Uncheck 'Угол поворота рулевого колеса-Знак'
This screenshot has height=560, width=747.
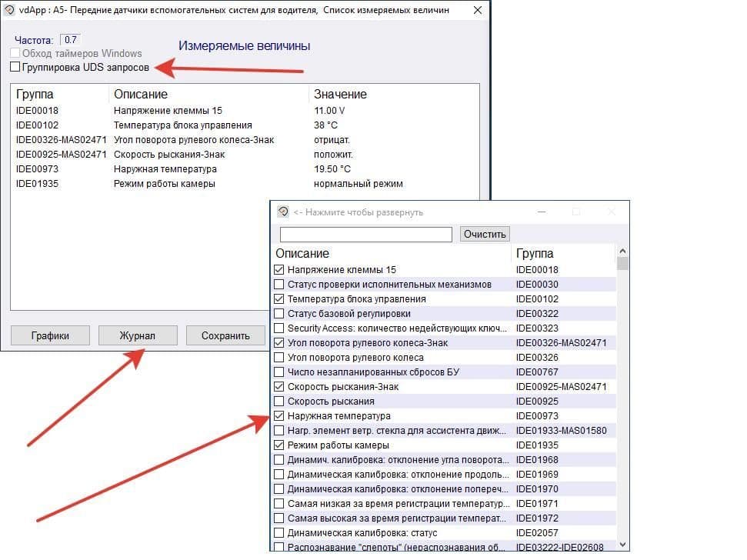tap(279, 343)
